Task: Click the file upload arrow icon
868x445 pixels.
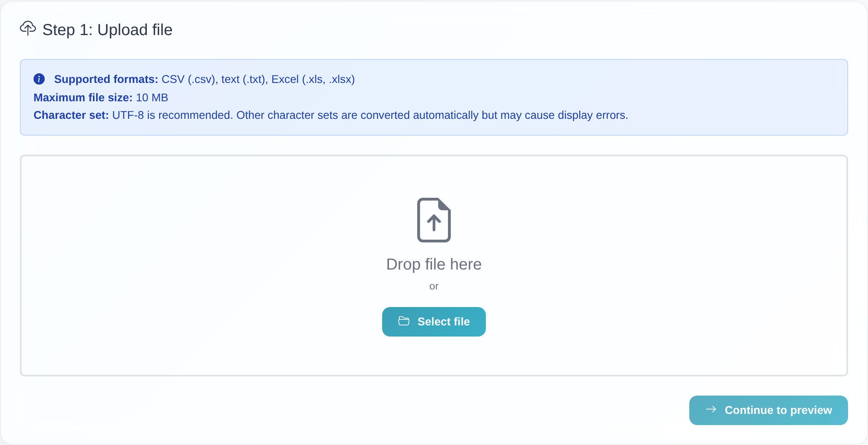Action: click(434, 220)
